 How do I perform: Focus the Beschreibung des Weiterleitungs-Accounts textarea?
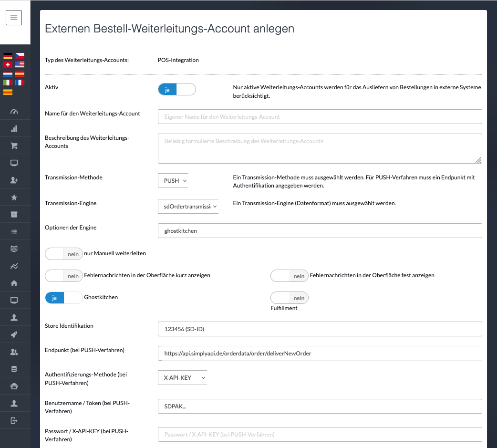(x=320, y=149)
